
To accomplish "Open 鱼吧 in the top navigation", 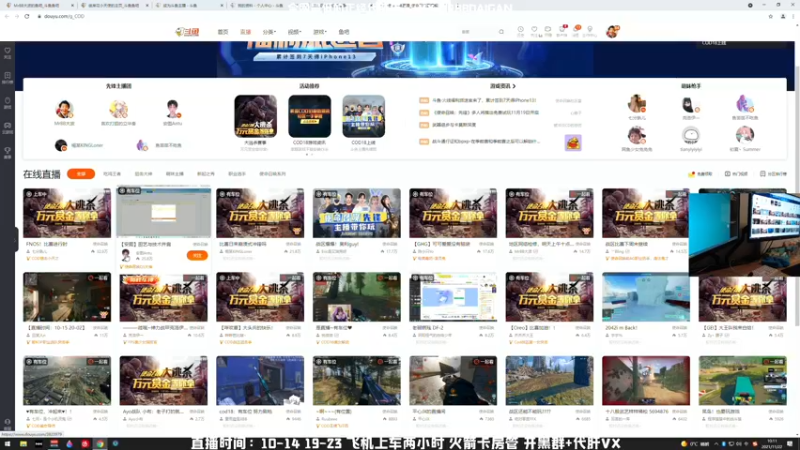I will point(344,32).
